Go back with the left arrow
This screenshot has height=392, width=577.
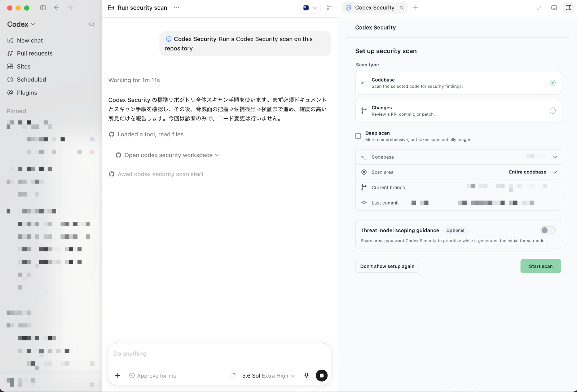[x=57, y=8]
